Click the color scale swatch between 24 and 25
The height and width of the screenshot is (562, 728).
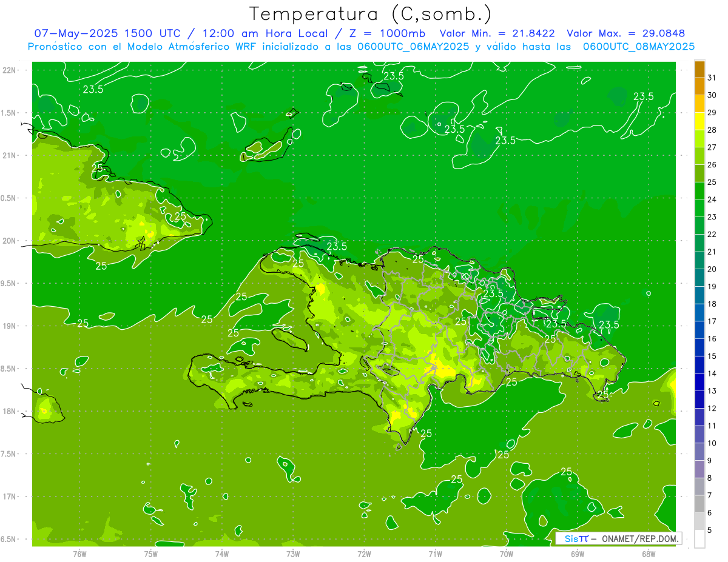(x=699, y=190)
